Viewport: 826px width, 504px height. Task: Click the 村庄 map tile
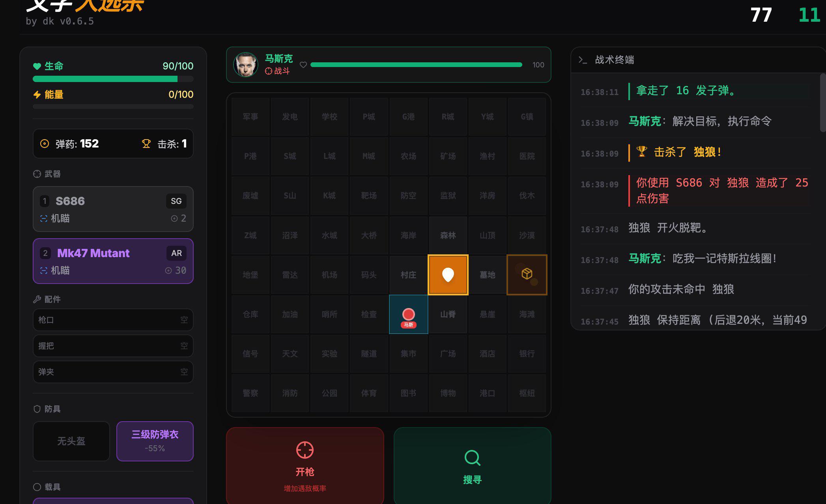(x=408, y=274)
